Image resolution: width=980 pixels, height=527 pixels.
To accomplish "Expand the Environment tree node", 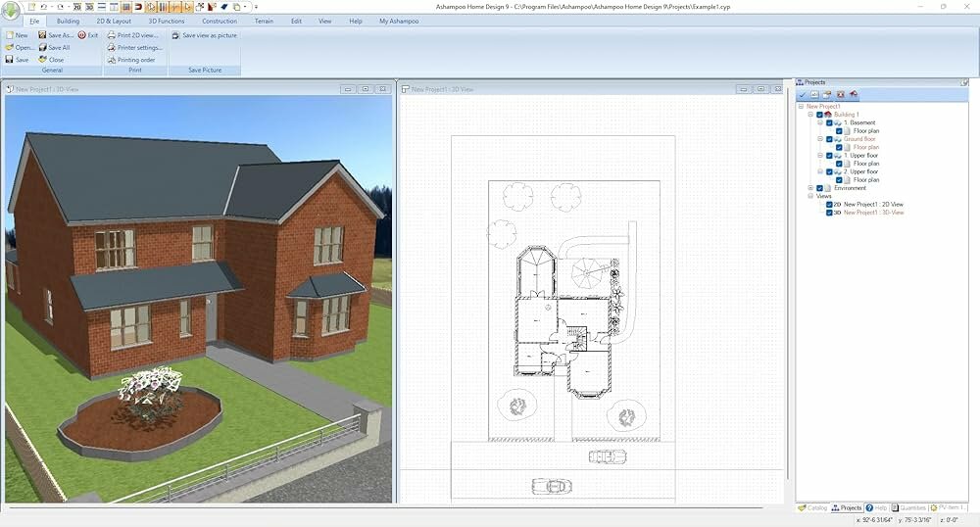I will point(810,188).
